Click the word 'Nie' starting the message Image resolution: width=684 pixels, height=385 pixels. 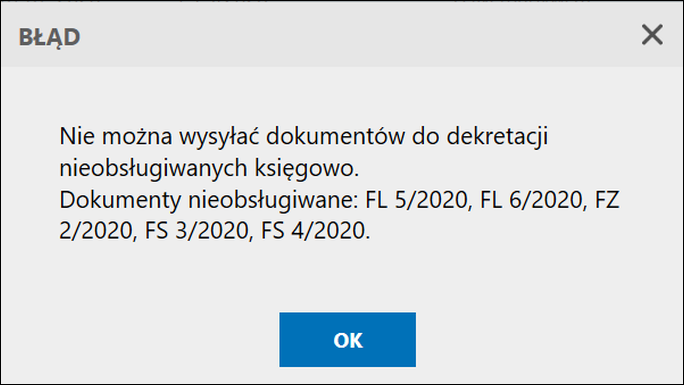pyautogui.click(x=77, y=136)
